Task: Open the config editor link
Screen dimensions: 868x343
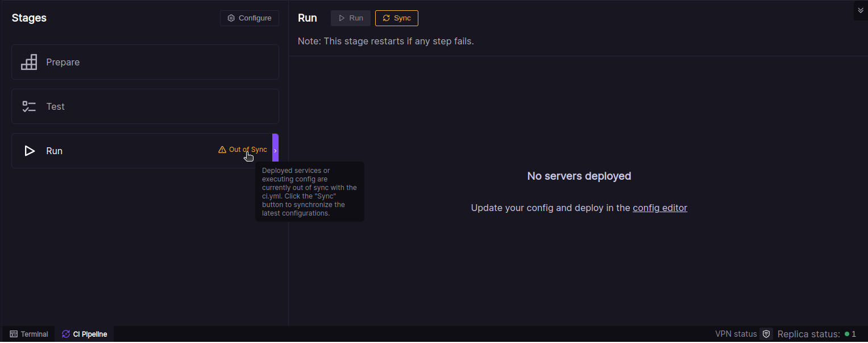Action: (x=659, y=208)
